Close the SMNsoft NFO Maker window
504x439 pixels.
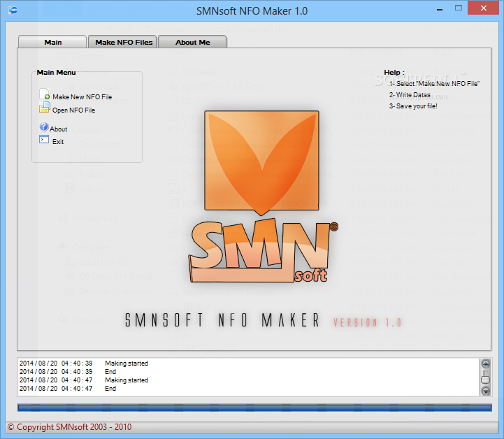tap(484, 8)
